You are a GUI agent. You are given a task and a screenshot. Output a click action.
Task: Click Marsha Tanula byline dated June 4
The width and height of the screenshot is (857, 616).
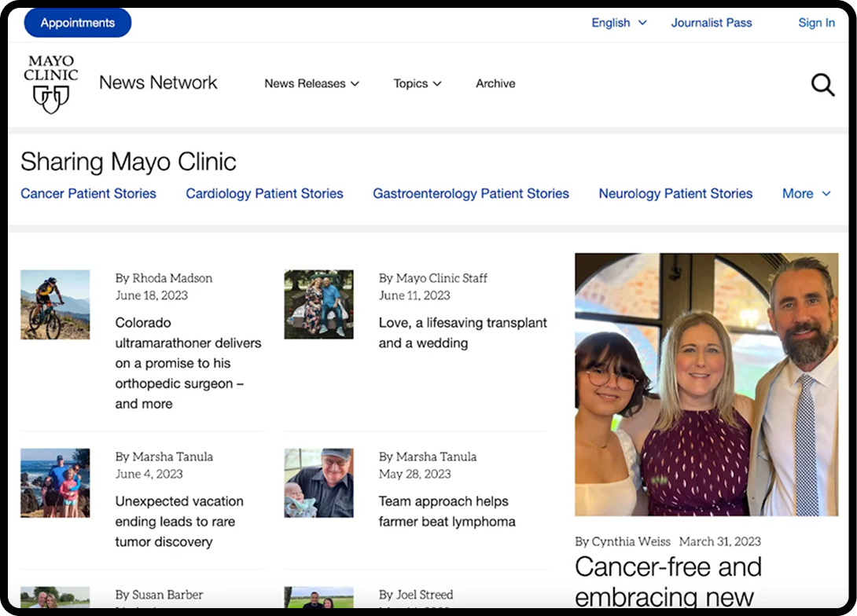click(x=164, y=456)
